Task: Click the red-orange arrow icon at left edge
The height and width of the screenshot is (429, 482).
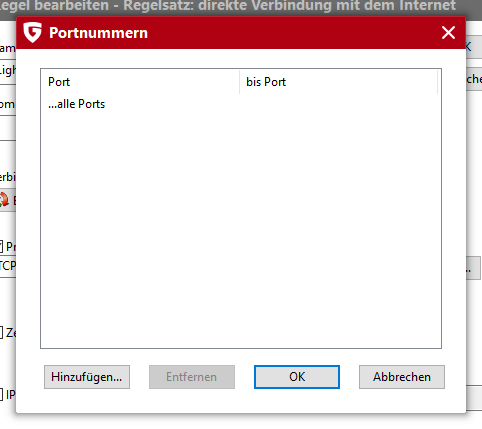Action: point(4,200)
